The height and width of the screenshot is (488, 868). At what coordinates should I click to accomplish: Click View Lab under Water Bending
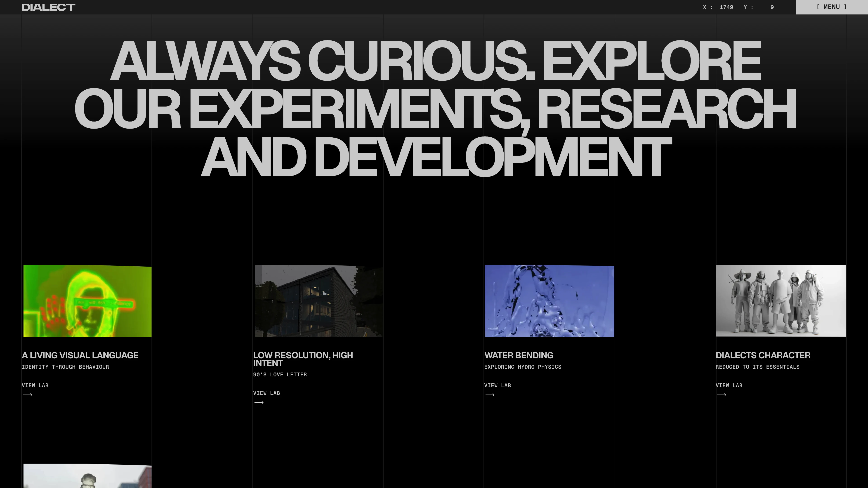tap(497, 385)
